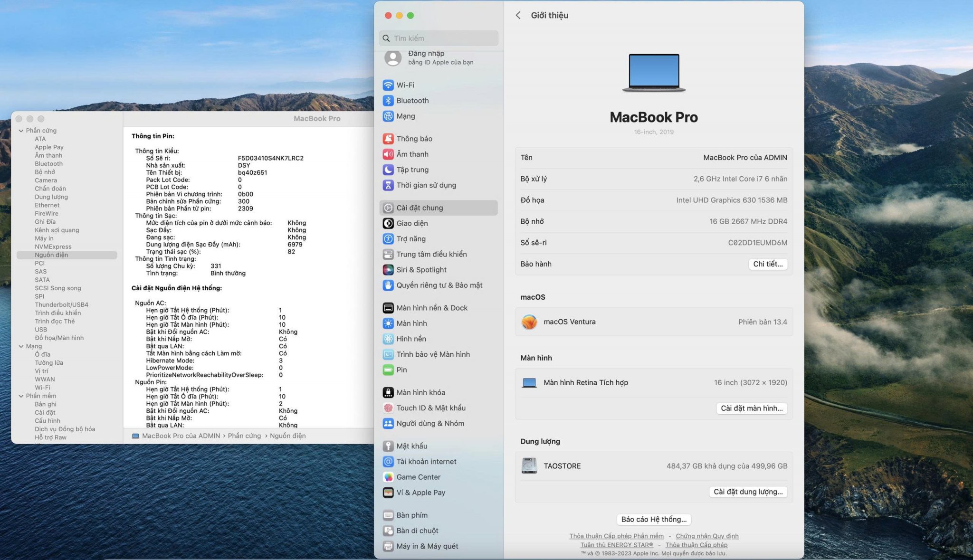Image resolution: width=973 pixels, height=560 pixels.
Task: Collapse the Phần mềm tree section
Action: pyautogui.click(x=21, y=396)
